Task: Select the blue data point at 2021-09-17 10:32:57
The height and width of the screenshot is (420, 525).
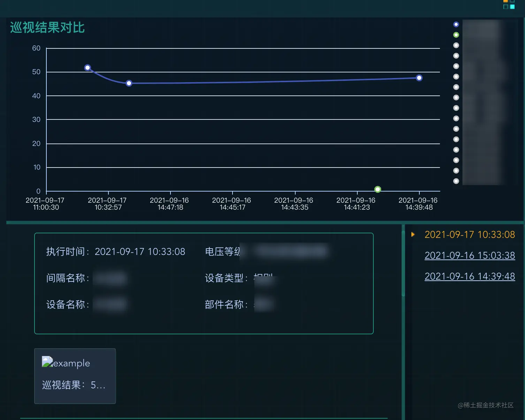Action: tap(129, 83)
